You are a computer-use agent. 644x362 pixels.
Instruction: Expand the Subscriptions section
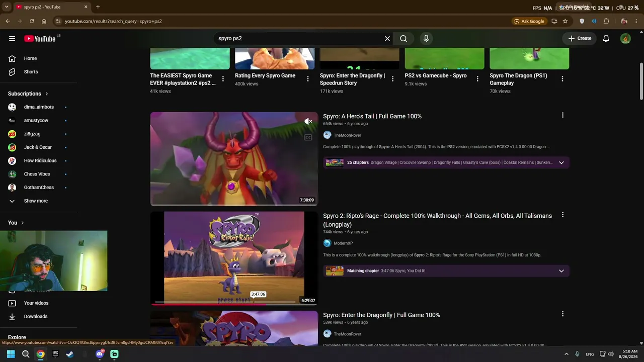pos(28,94)
